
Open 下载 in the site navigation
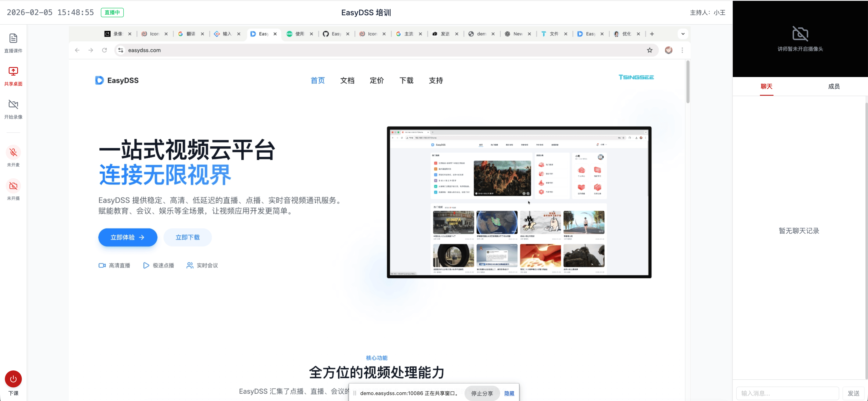[406, 81]
